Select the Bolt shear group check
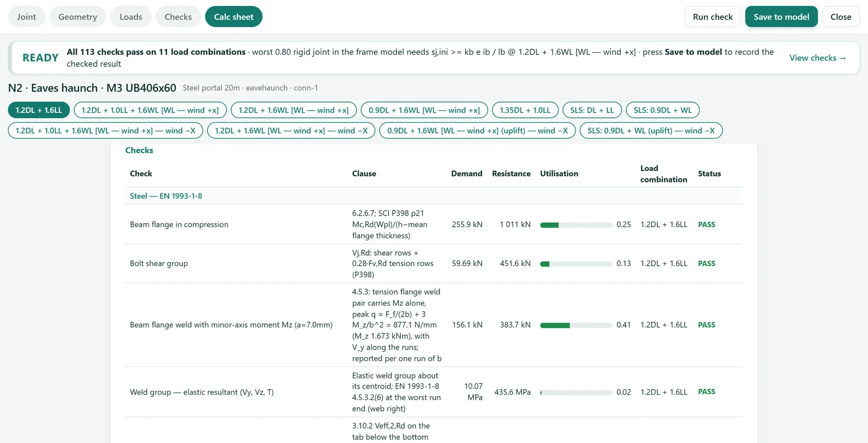 coord(434,263)
